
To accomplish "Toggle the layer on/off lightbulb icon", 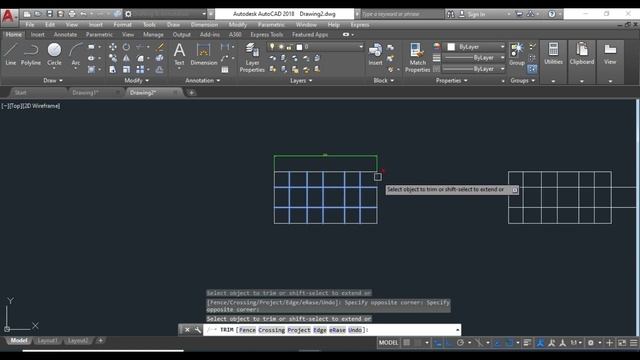I will pos(272,47).
